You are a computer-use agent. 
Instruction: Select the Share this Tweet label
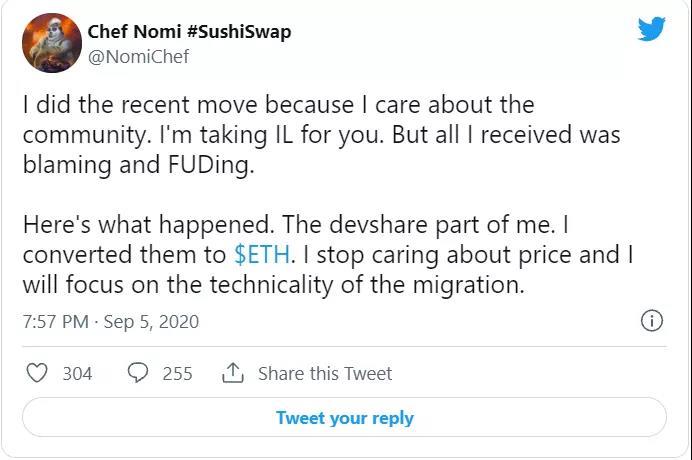(325, 373)
